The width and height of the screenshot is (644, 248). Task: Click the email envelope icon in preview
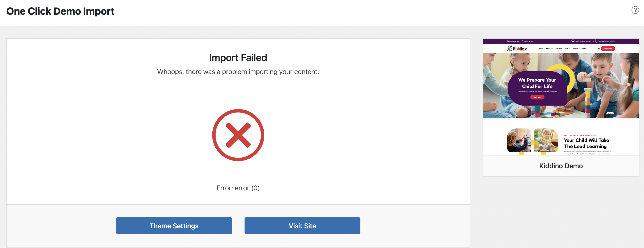(x=573, y=41)
